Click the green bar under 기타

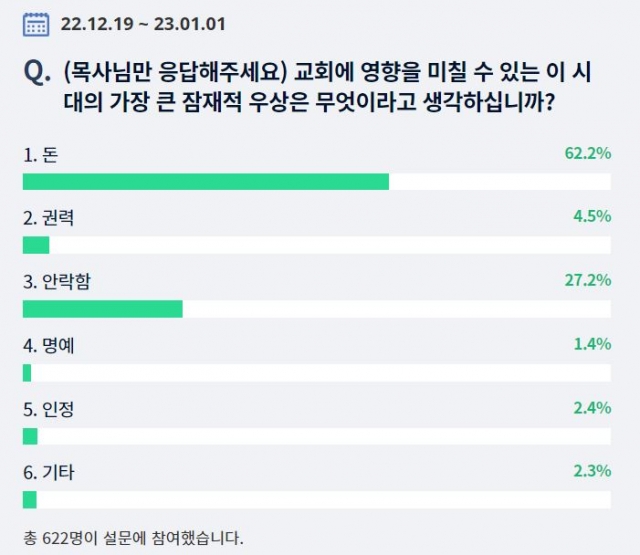click(x=29, y=500)
